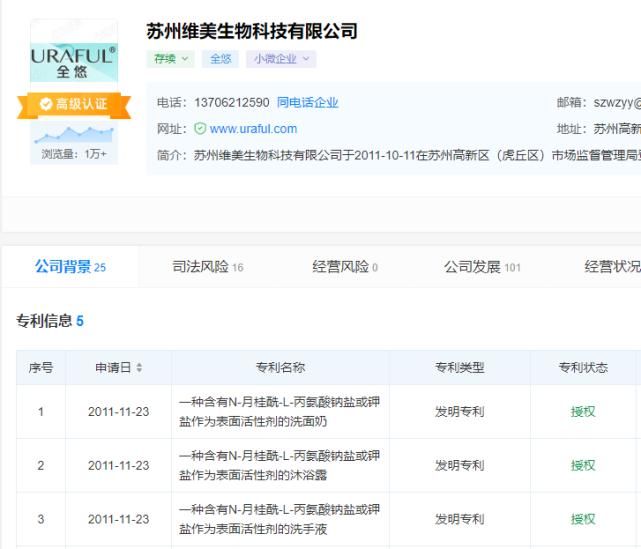641x549 pixels.
Task: Click the company name 苏州维美生物科技有限公司 heading
Action: 252,31
